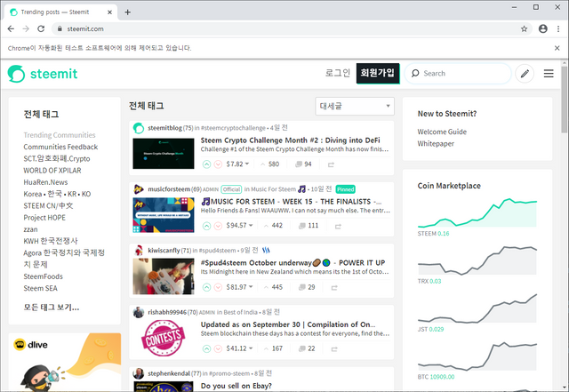The image size is (569, 392).
Task: Resteem the Steem Crypto Challenge post
Action: coord(331,164)
